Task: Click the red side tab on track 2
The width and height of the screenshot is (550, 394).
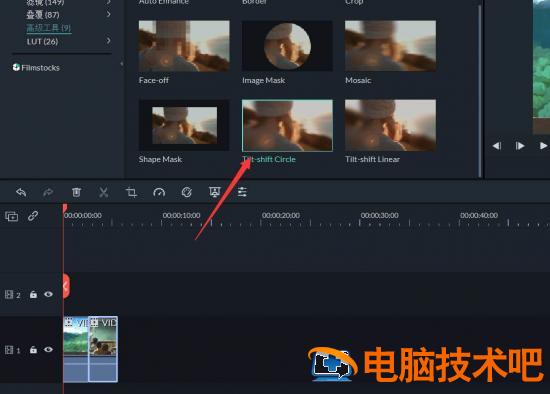Action: coord(66,286)
